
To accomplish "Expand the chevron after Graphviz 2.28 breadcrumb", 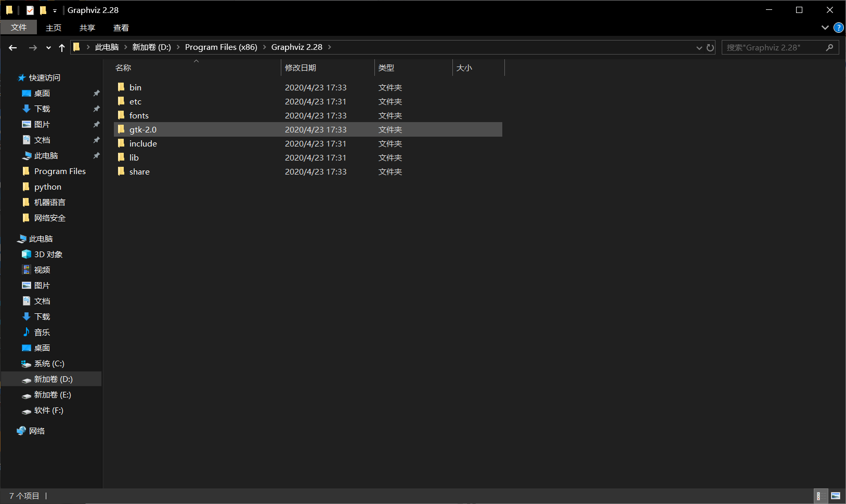I will [x=329, y=47].
